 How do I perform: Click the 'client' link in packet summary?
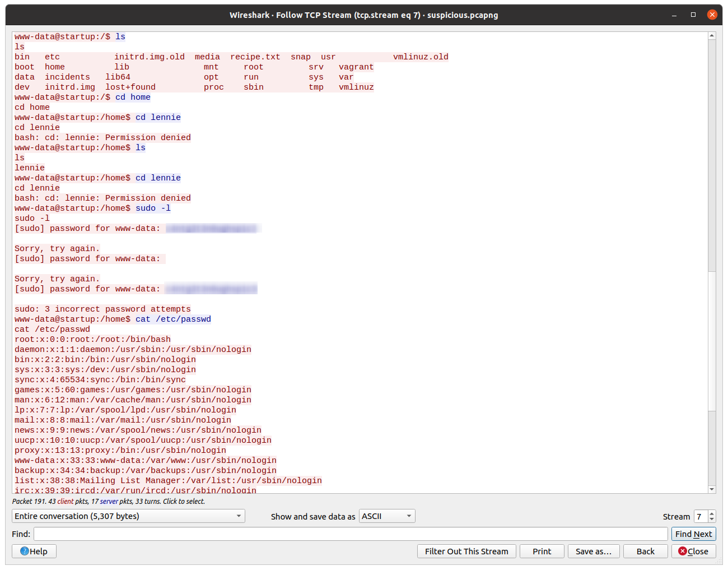tap(66, 501)
